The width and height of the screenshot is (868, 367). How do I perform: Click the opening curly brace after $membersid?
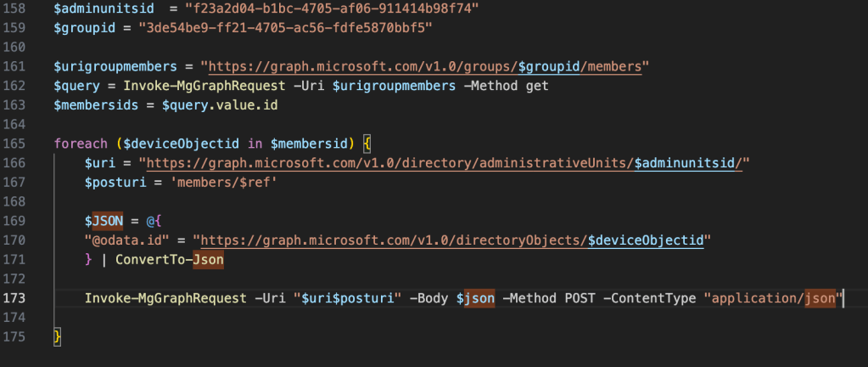coord(378,143)
